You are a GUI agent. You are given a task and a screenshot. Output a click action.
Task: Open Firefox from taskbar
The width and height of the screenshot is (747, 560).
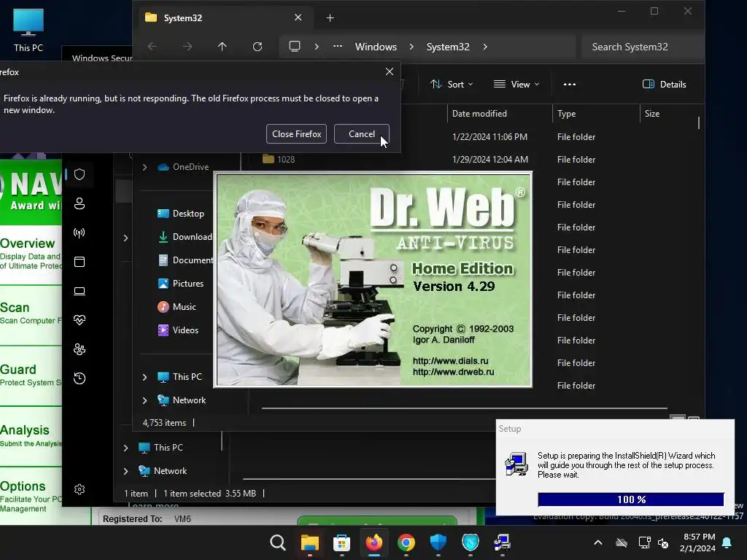(x=374, y=542)
